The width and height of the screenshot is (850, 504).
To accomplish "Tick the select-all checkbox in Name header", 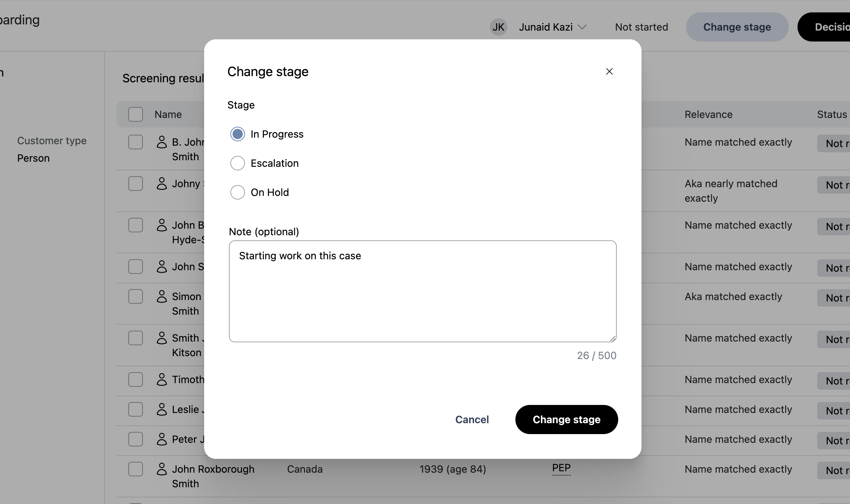I will [136, 114].
